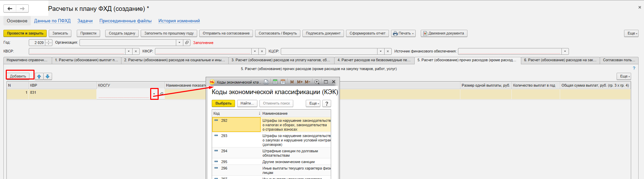Open the КОСГУ cell dropdown
This screenshot has height=179, width=644.
(x=154, y=94)
